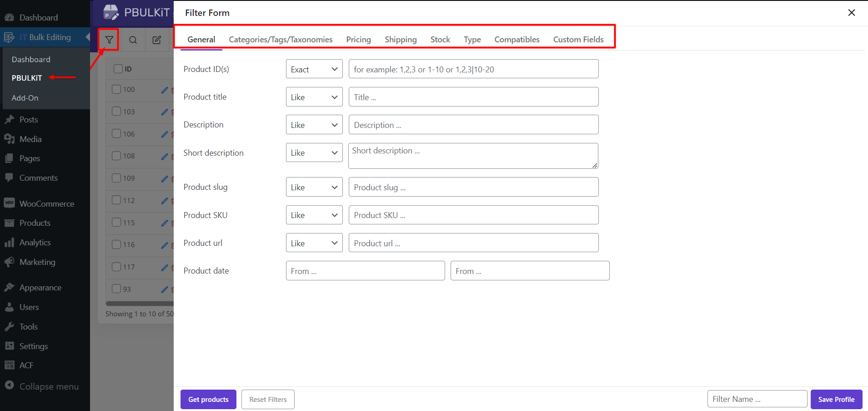Click the PBULKiT logo icon
Image resolution: width=868 pixels, height=411 pixels.
pyautogui.click(x=110, y=12)
